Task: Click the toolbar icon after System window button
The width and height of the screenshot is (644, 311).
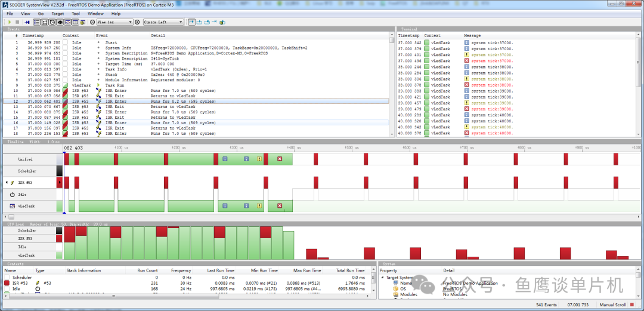Action: click(83, 22)
